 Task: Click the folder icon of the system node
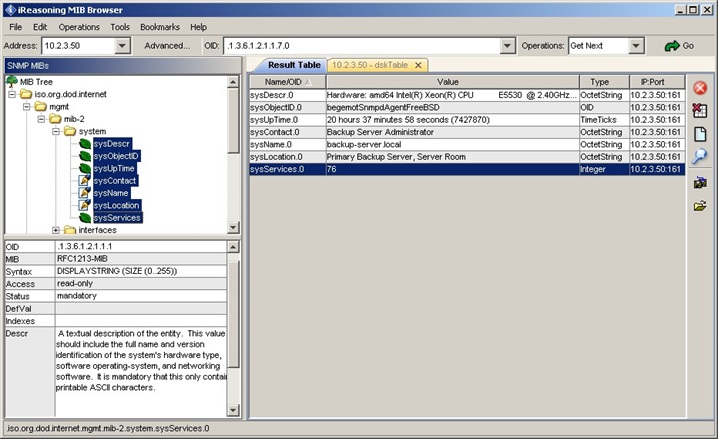coord(70,131)
